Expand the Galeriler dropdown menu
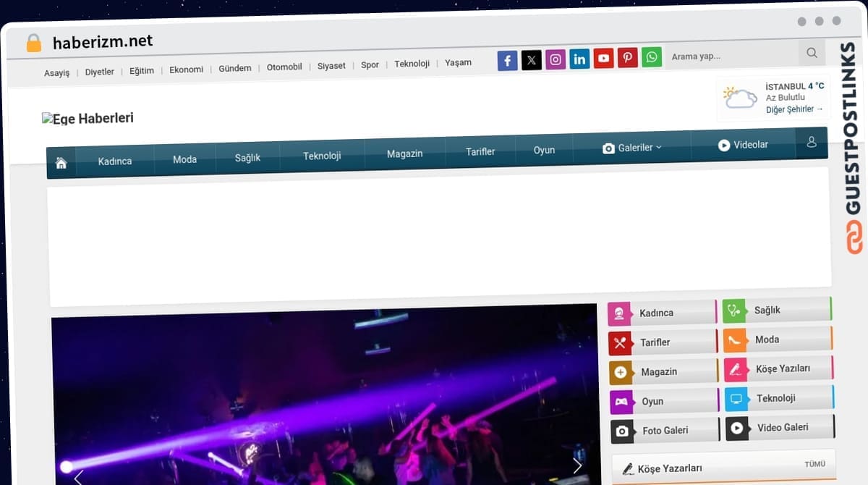 point(632,148)
